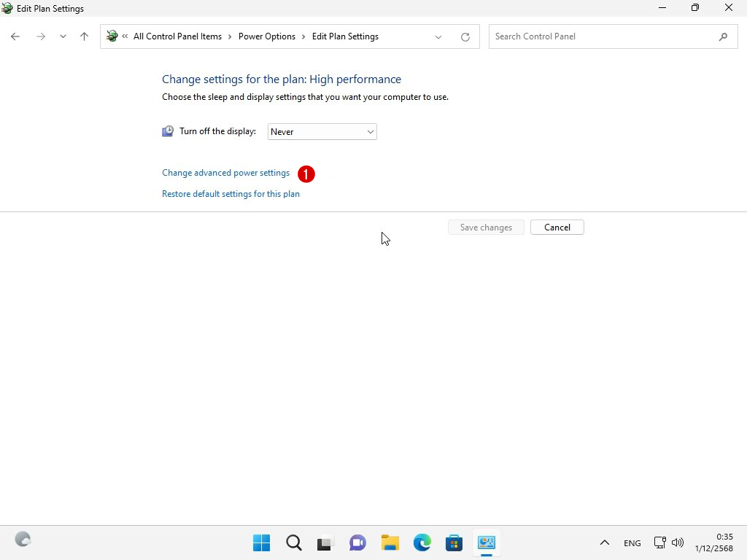Click the volume speaker tray icon
Viewport: 747px width, 560px height.
pos(678,542)
